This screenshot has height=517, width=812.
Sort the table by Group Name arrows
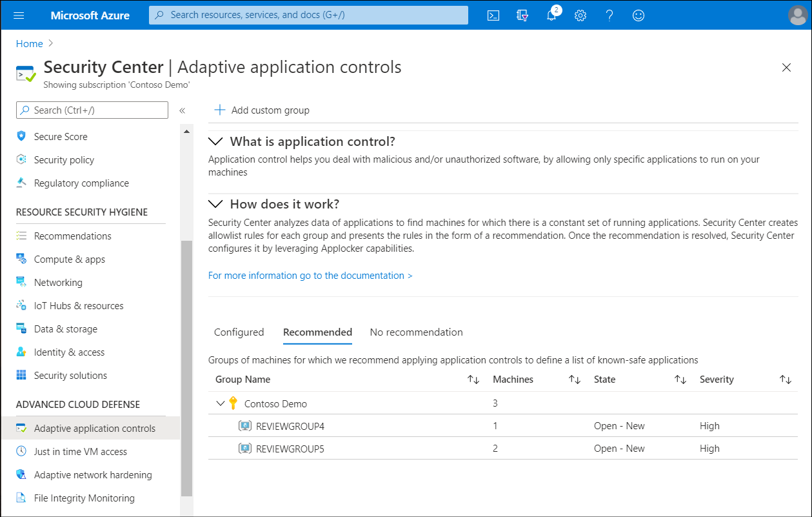(x=473, y=380)
